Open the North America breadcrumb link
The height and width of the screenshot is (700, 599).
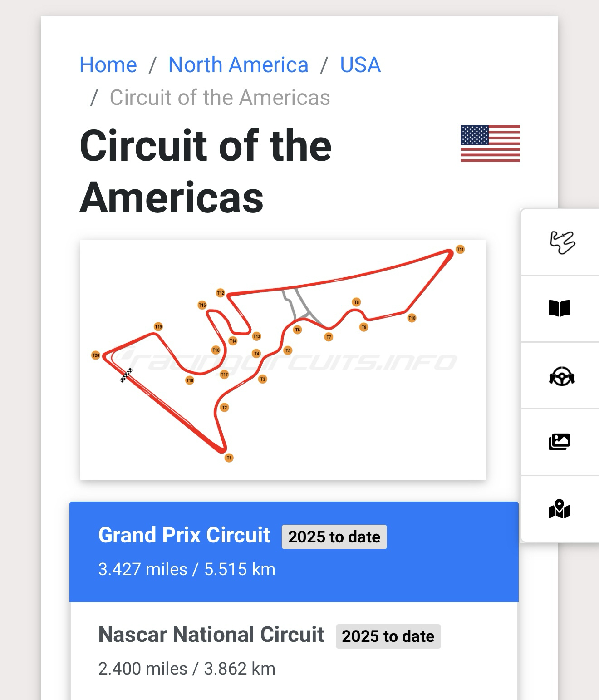tap(238, 64)
